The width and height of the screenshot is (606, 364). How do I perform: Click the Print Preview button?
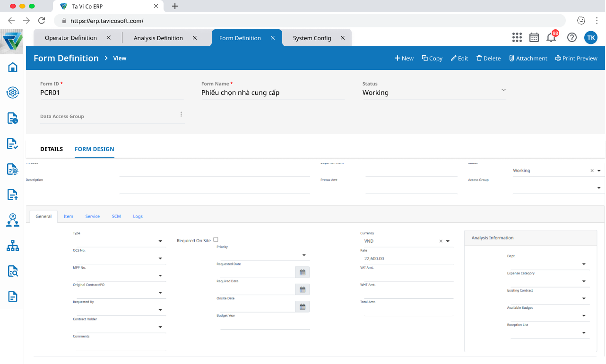tap(576, 59)
